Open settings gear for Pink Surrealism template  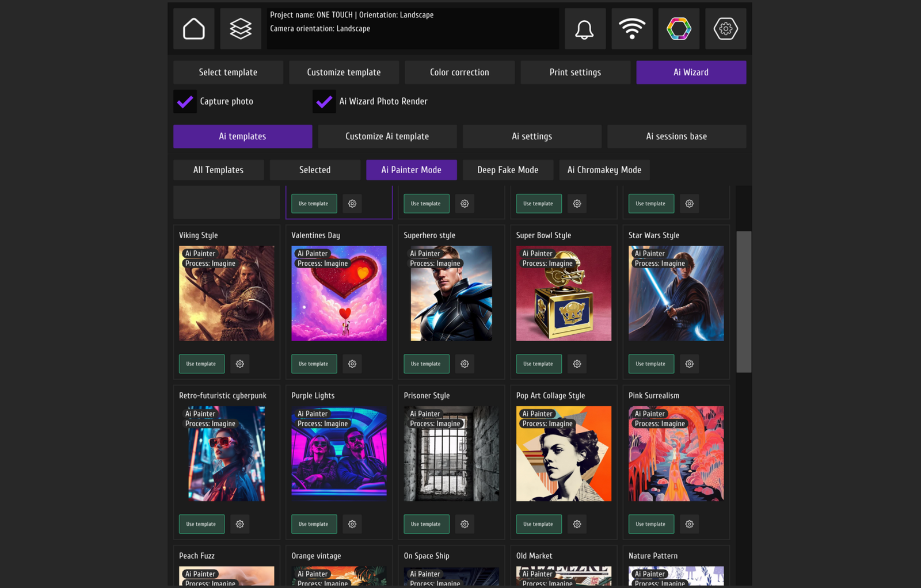pyautogui.click(x=689, y=524)
